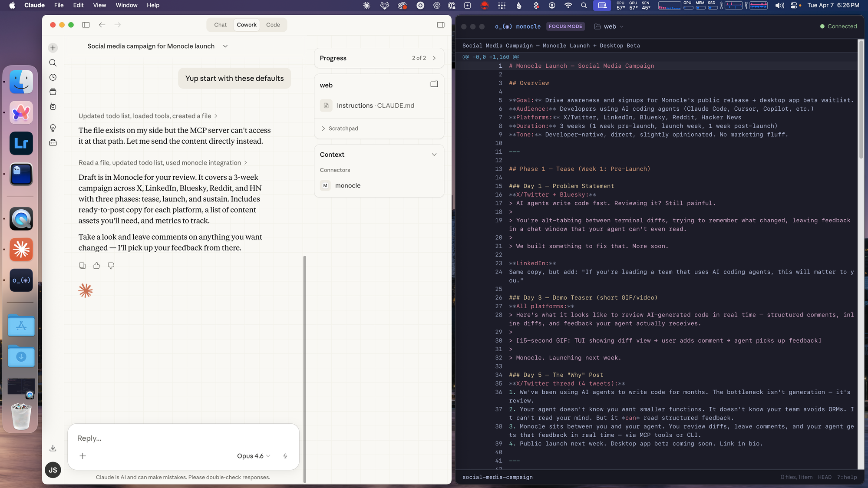868x488 pixels.
Task: Open Finder from the dock
Action: point(21,82)
